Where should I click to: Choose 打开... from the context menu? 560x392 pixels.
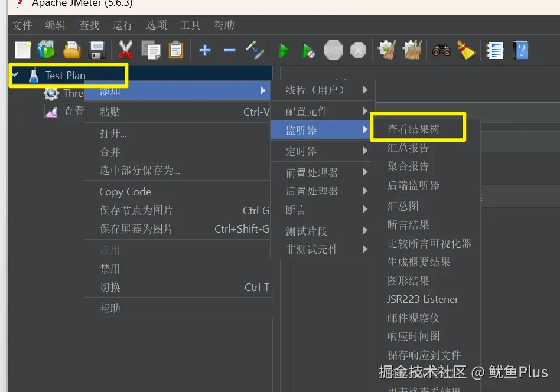pos(178,133)
